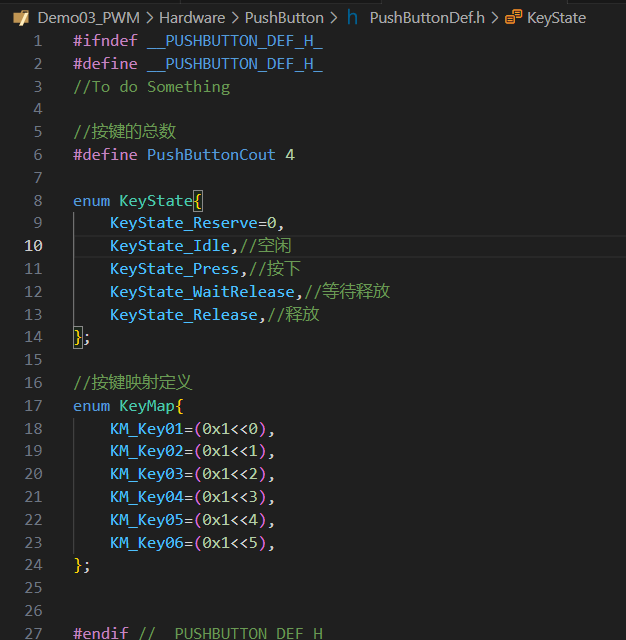
Task: Click KM_Key01 enumerator
Action: pos(147,429)
